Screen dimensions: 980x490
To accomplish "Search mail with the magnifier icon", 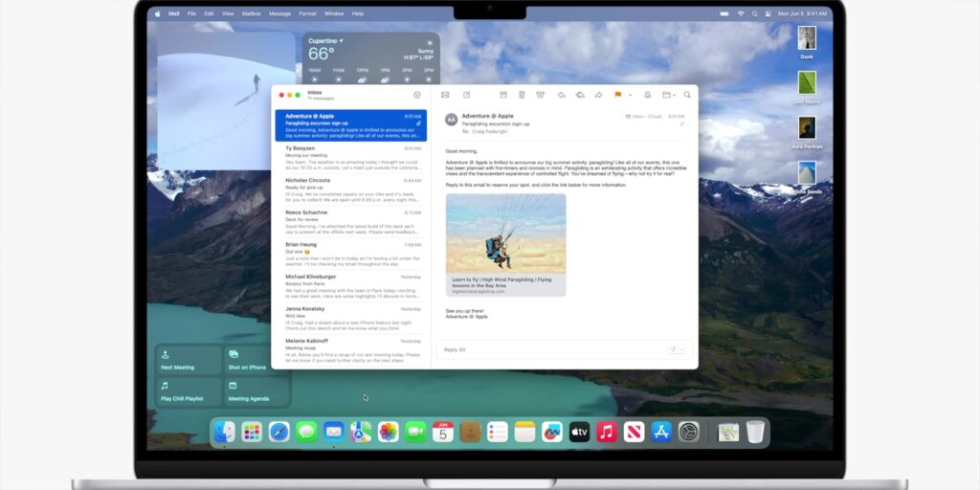I will pos(687,95).
